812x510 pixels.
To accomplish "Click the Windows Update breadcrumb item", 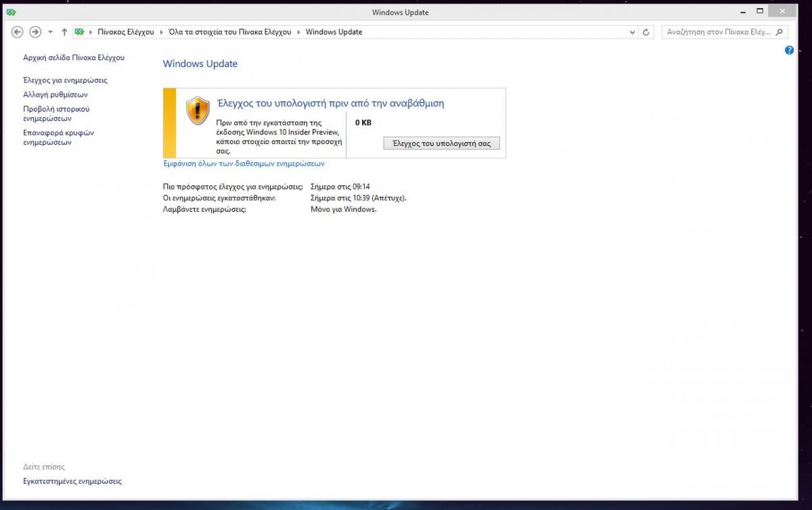I will pyautogui.click(x=334, y=32).
